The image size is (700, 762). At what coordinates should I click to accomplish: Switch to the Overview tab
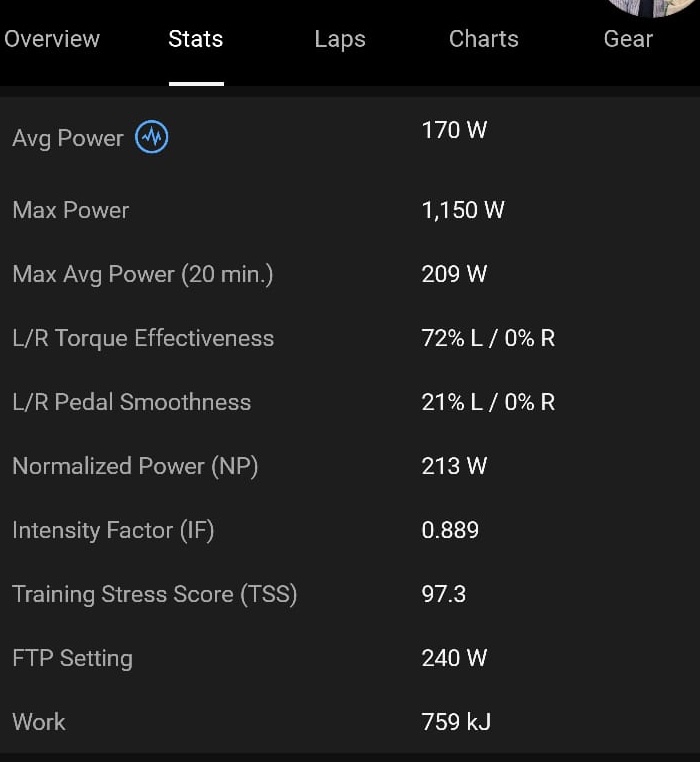point(52,39)
